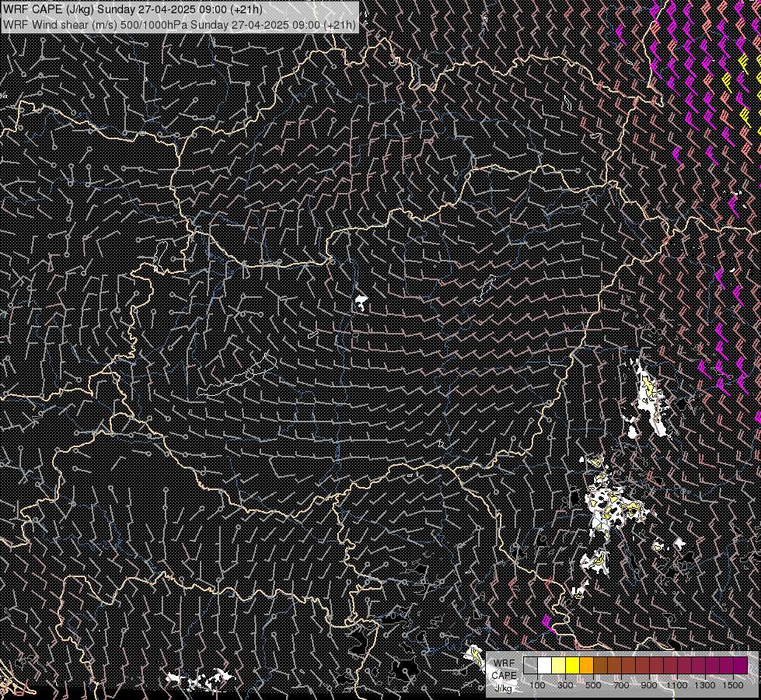Click the 700 legend value
This screenshot has height=700, width=761.
pyautogui.click(x=621, y=685)
